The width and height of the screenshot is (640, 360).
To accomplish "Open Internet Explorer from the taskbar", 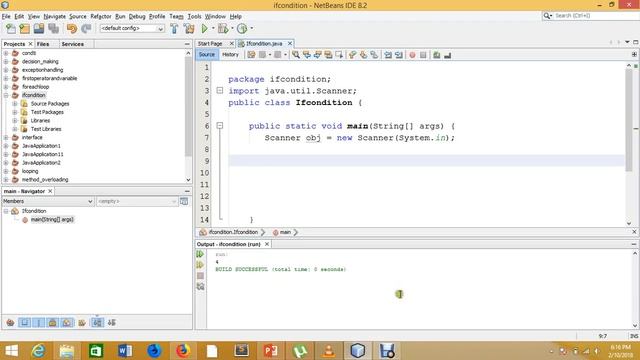I will click(x=38, y=351).
